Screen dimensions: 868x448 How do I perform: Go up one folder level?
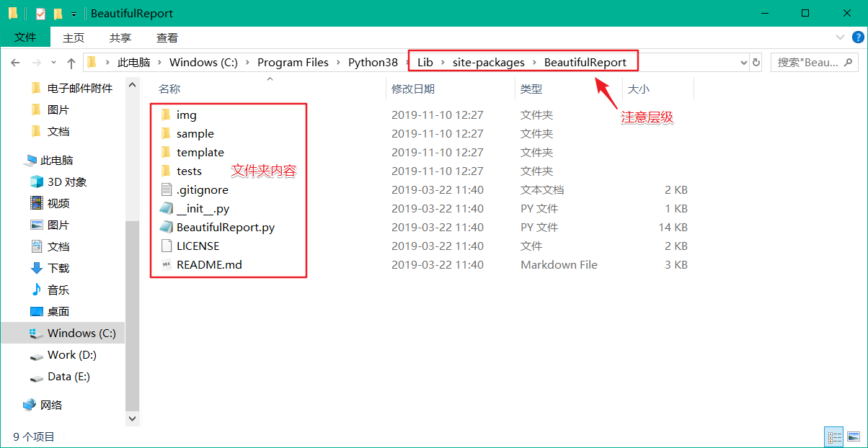tap(71, 63)
